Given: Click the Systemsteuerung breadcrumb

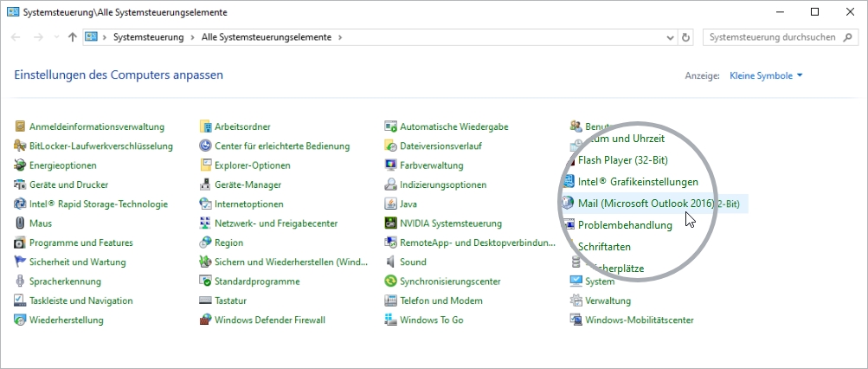Looking at the screenshot, I should click(x=148, y=37).
